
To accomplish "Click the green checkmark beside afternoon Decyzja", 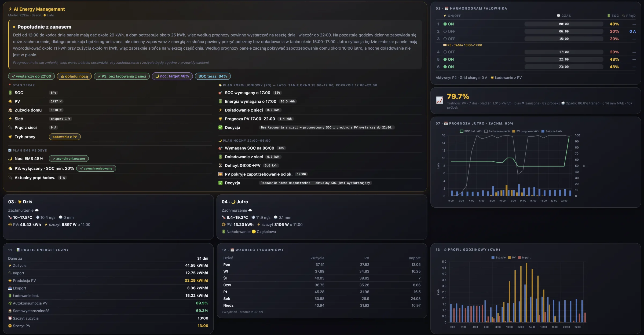I will (220, 127).
